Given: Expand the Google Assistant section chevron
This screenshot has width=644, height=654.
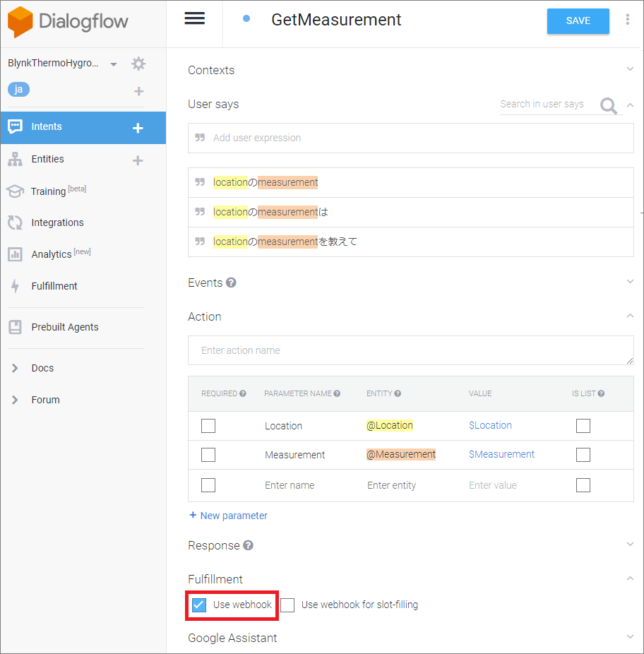Looking at the screenshot, I should point(631,636).
